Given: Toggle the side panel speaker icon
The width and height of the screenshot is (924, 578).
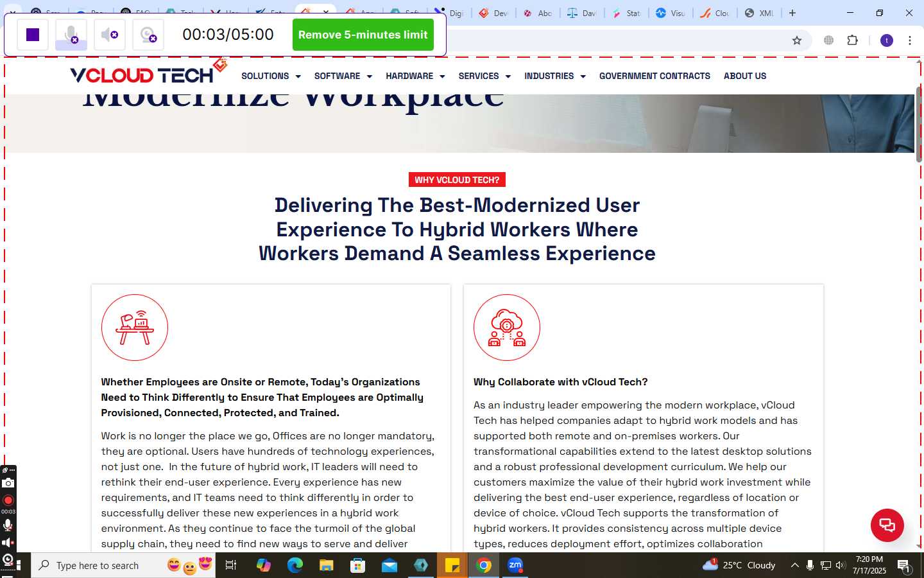Looking at the screenshot, I should [8, 543].
